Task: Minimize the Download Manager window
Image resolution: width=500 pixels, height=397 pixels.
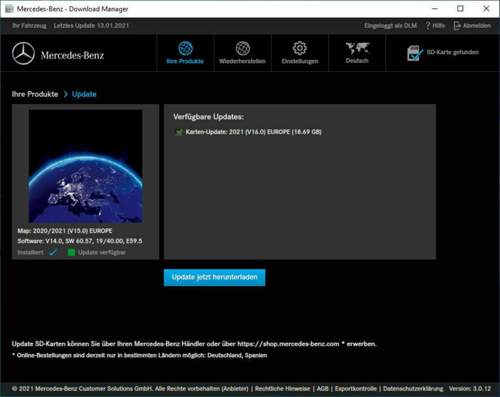Action: [435, 9]
